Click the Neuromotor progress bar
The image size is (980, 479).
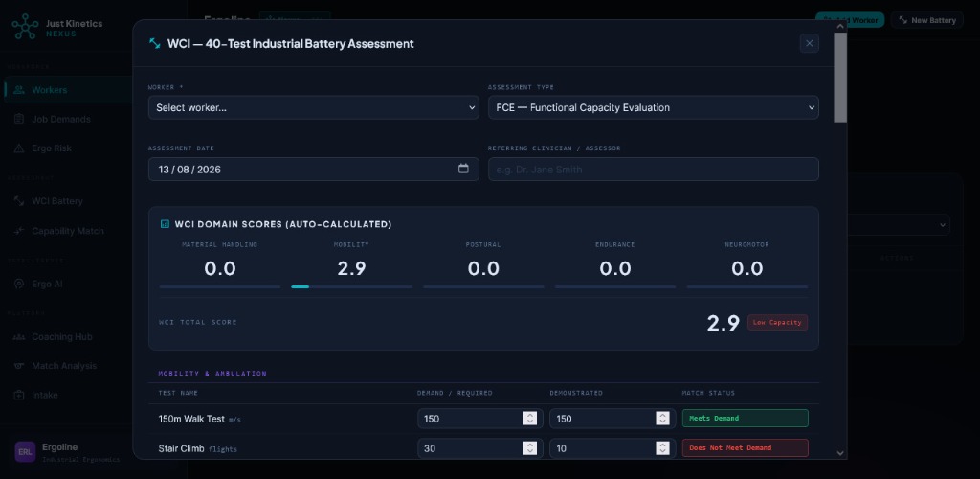746,287
